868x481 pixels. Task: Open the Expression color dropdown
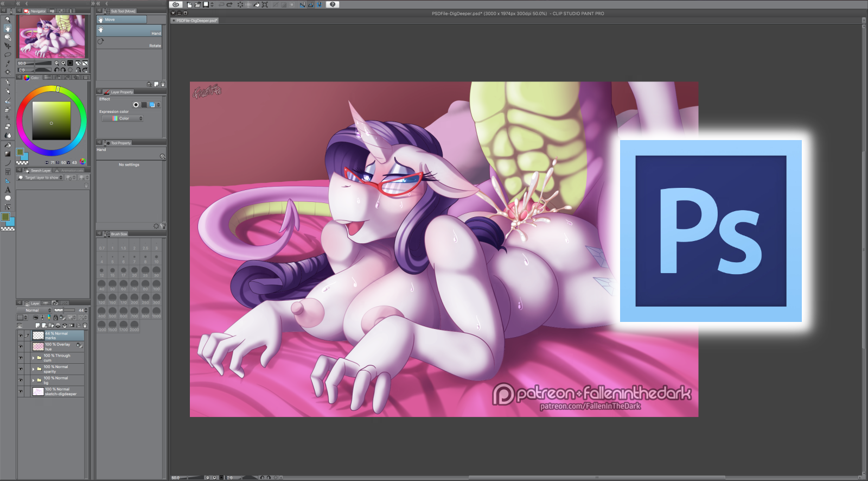(123, 118)
